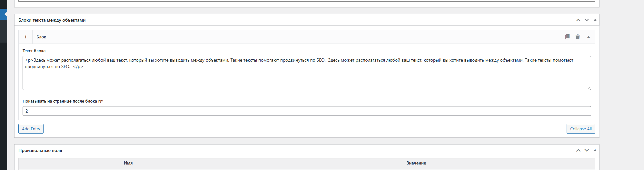Click the 'Имя' column header
The image size is (644, 170).
pyautogui.click(x=128, y=163)
